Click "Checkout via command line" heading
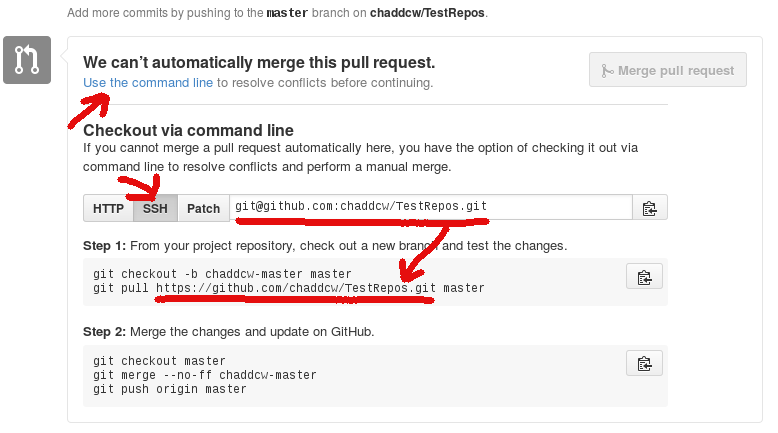Viewport: 778px width, 433px height. tap(188, 130)
